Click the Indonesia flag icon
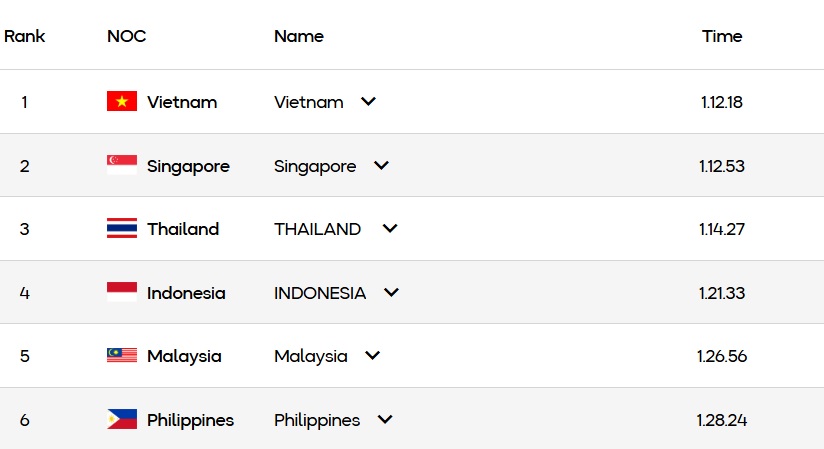The width and height of the screenshot is (824, 449). (122, 293)
